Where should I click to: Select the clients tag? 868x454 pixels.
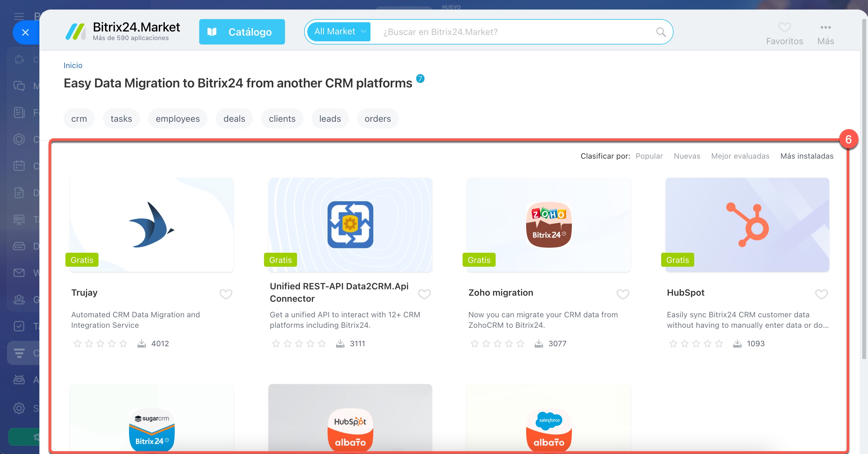tap(282, 119)
